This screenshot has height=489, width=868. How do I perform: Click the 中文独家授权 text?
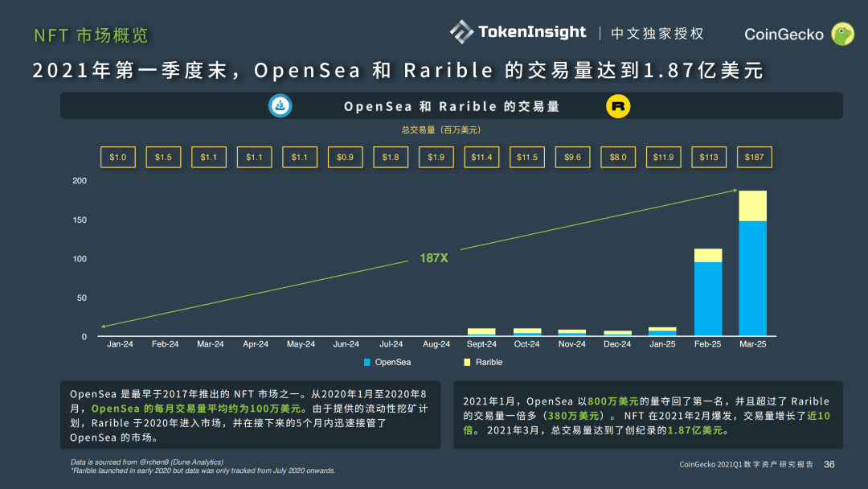tap(657, 34)
